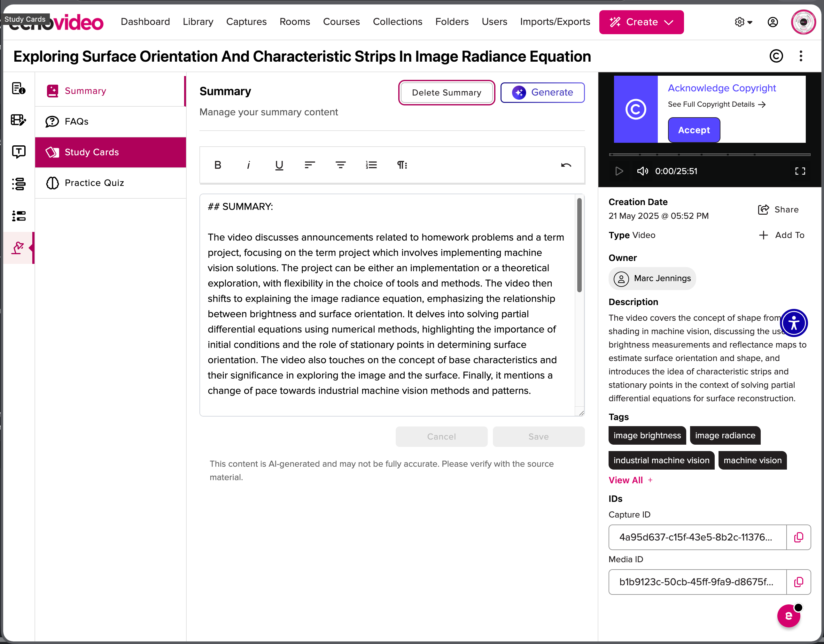Click Delete Summary
The height and width of the screenshot is (644, 824).
447,93
